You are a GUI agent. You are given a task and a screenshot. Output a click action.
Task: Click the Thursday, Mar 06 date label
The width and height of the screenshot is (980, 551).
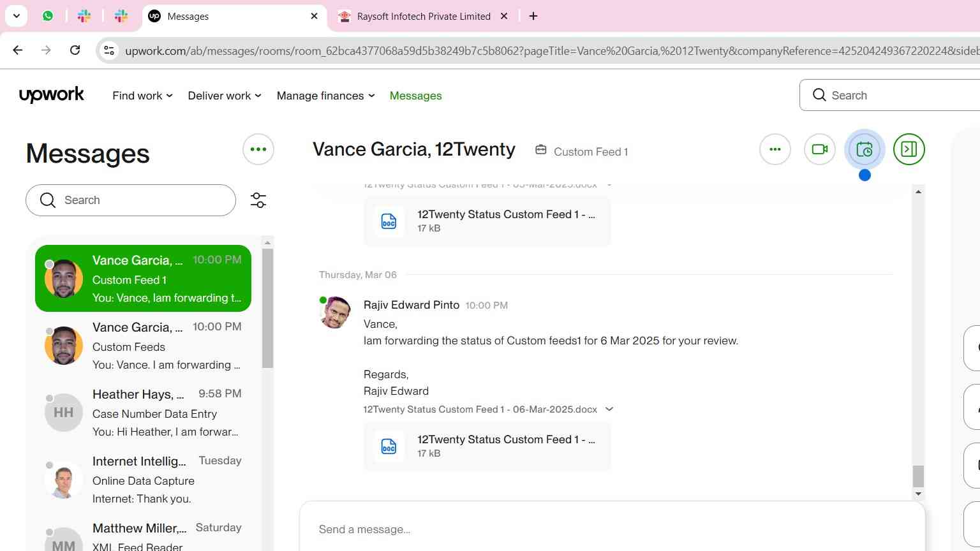(x=358, y=275)
